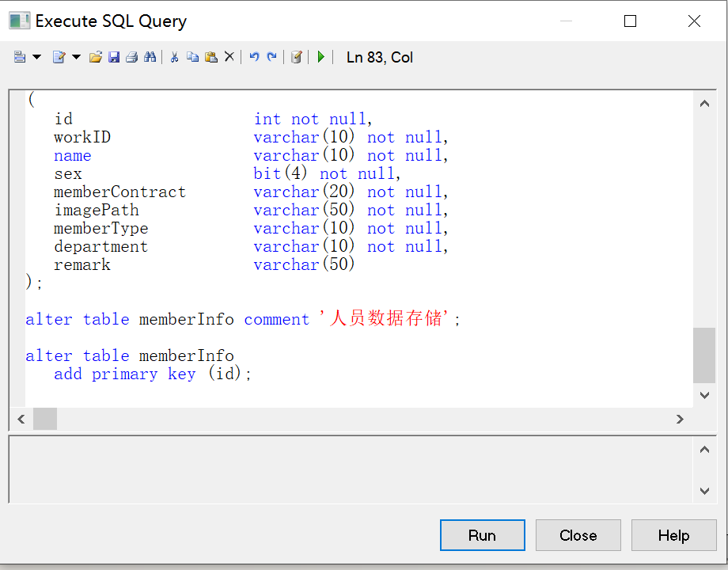Click the clear/edit script icon
This screenshot has height=570, width=728.
tap(296, 57)
